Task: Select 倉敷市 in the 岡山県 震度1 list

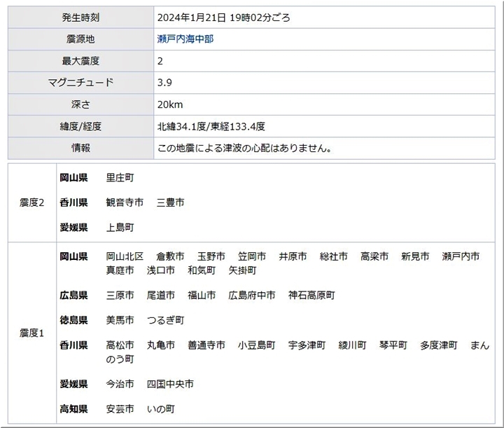Action: (x=170, y=256)
